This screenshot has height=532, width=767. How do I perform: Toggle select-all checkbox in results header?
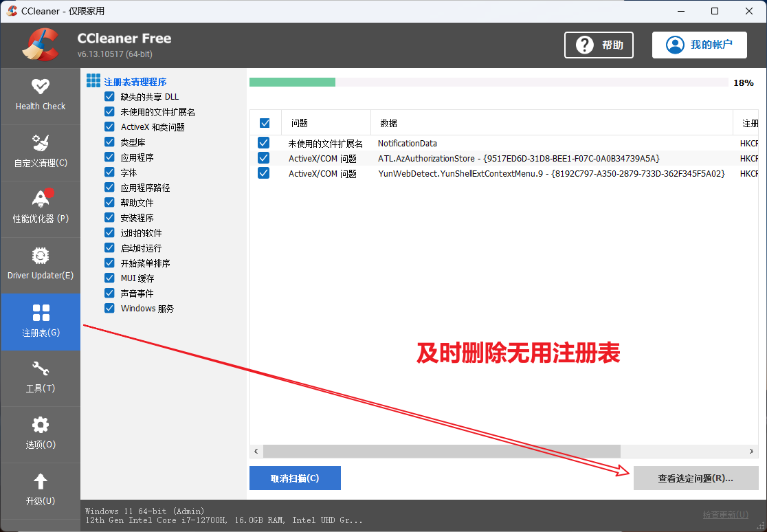tap(265, 123)
